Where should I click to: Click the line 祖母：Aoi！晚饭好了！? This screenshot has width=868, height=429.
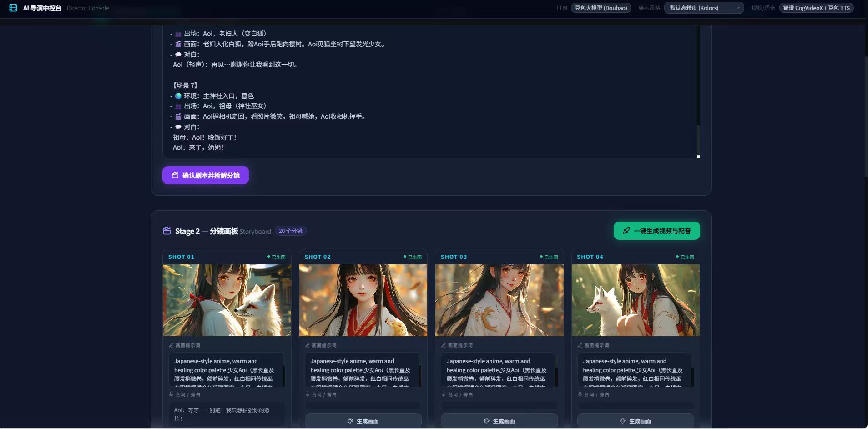(x=205, y=137)
